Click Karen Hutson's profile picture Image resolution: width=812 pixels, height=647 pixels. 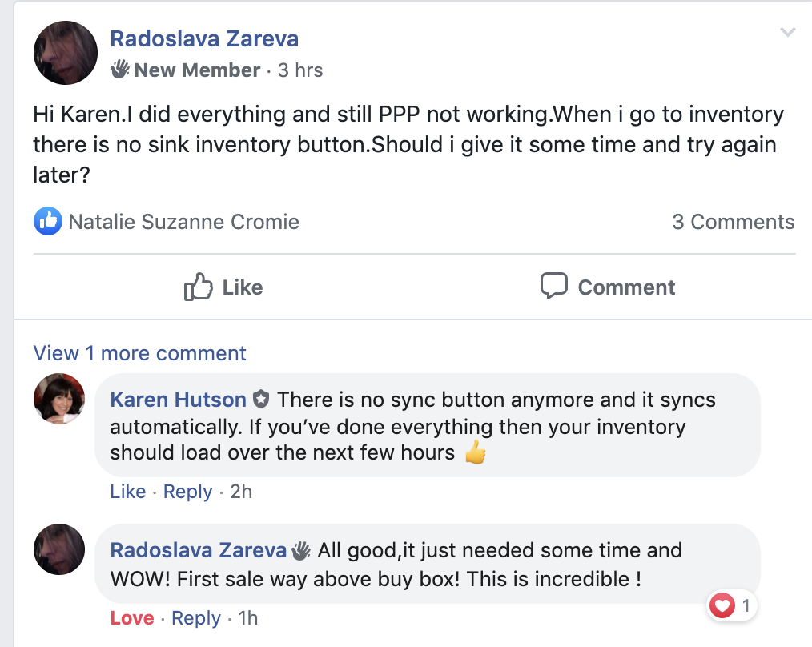pos(58,398)
